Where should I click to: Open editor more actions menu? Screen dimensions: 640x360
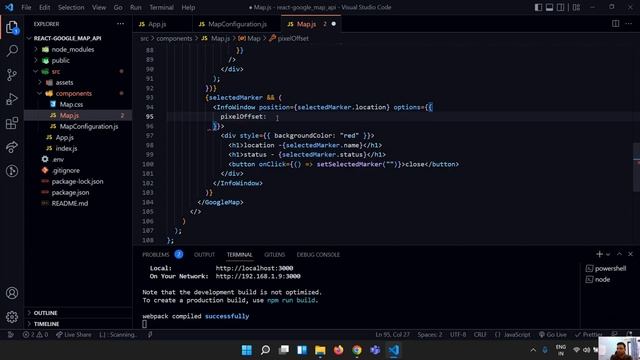629,24
